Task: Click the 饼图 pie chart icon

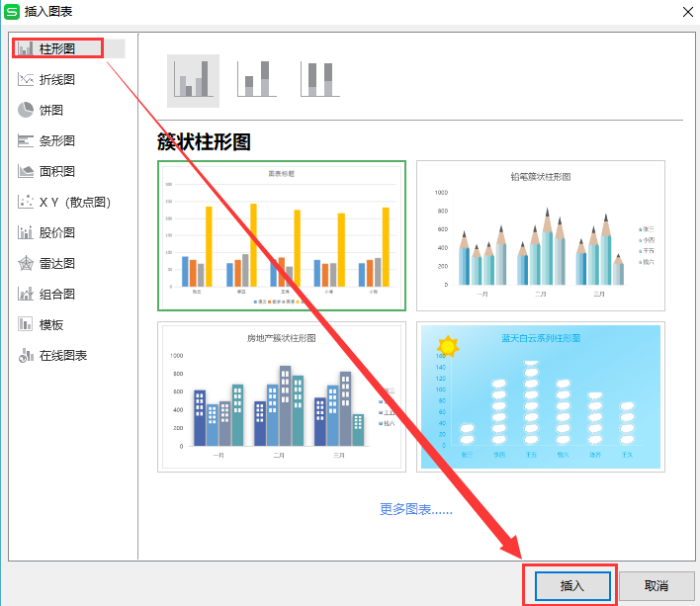Action: [x=26, y=110]
